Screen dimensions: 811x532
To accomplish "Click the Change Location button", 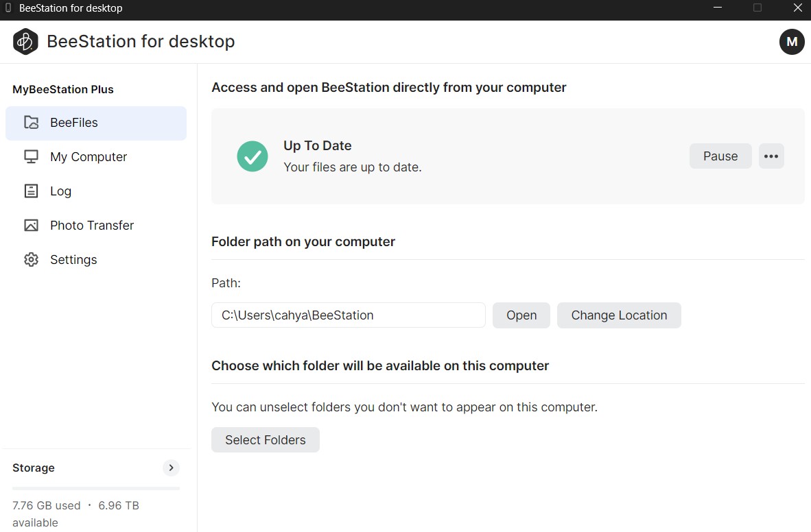I will (x=619, y=315).
